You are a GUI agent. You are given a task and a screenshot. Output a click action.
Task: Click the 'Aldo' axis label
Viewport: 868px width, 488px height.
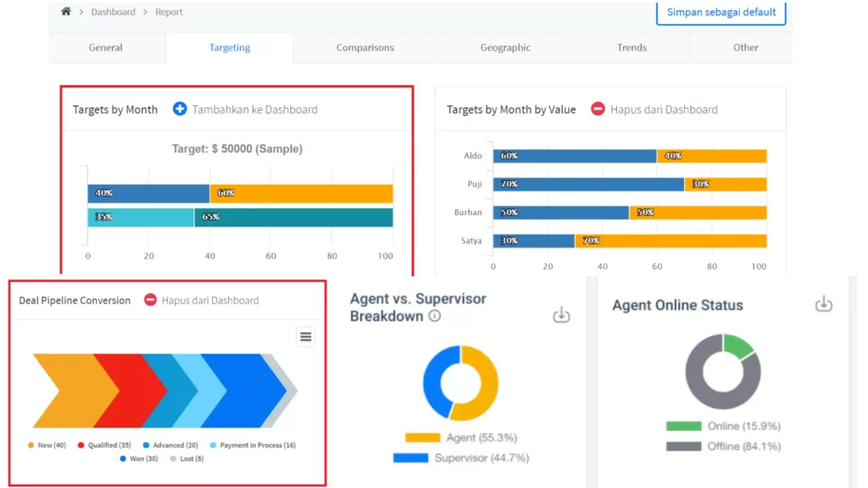[473, 156]
